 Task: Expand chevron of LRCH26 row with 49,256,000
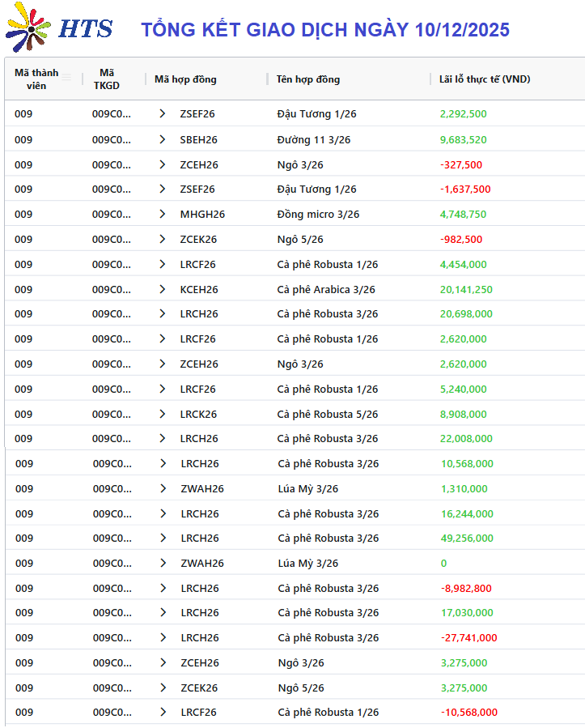coord(163,539)
